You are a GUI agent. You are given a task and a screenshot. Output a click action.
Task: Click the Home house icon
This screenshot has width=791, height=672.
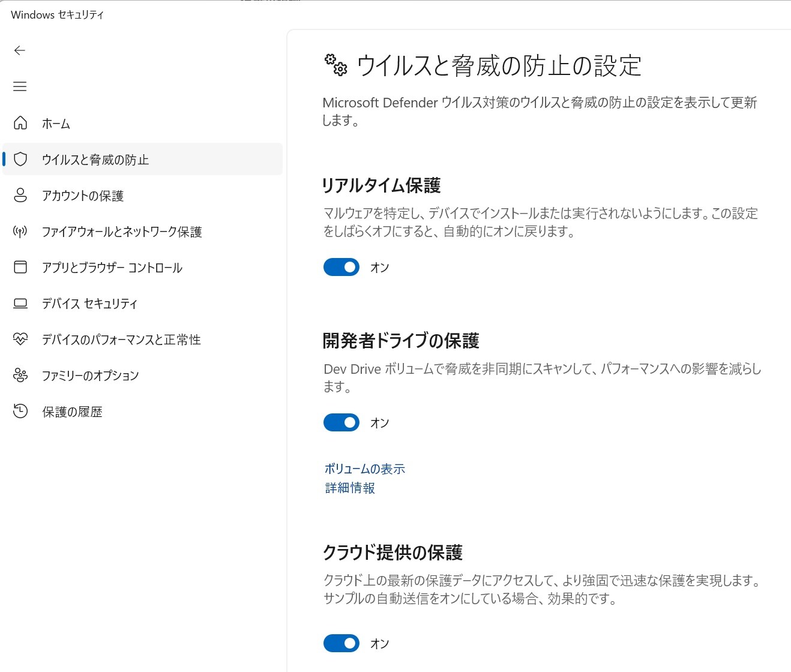click(x=20, y=123)
